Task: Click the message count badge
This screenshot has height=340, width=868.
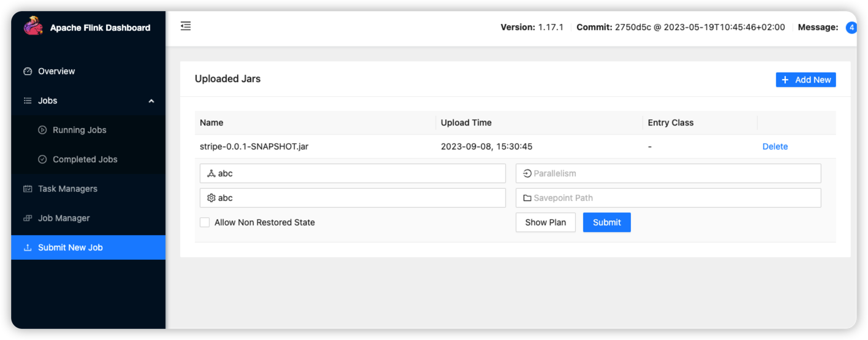Action: pyautogui.click(x=851, y=28)
